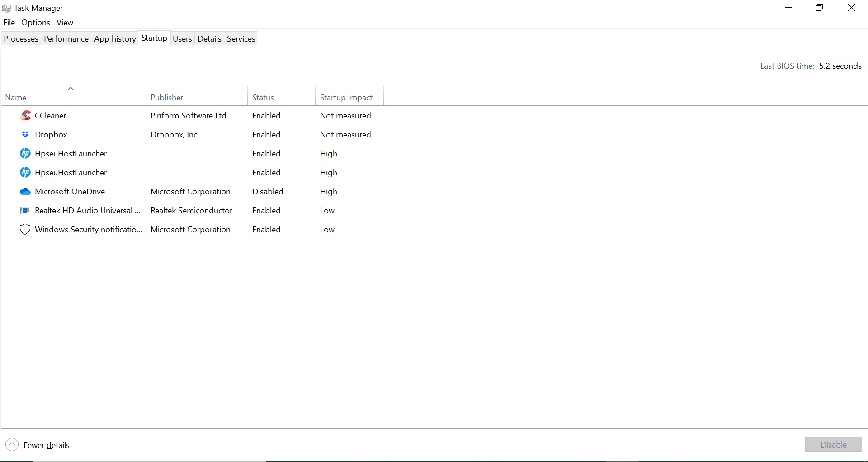Open the File menu
Viewport: 868px width, 462px height.
(x=9, y=23)
